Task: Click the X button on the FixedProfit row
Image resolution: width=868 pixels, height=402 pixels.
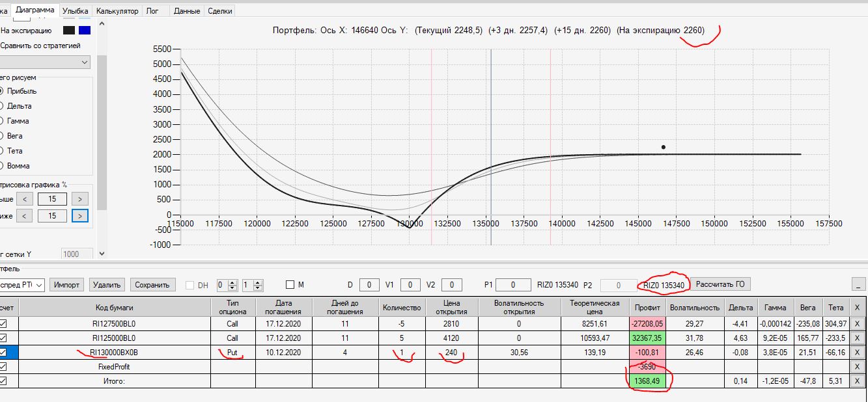Action: 857,366
